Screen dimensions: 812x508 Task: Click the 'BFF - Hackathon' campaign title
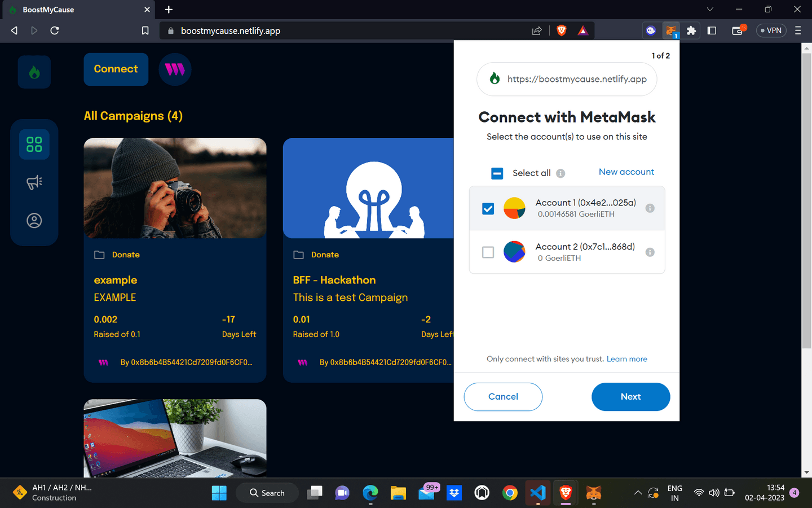click(x=334, y=280)
